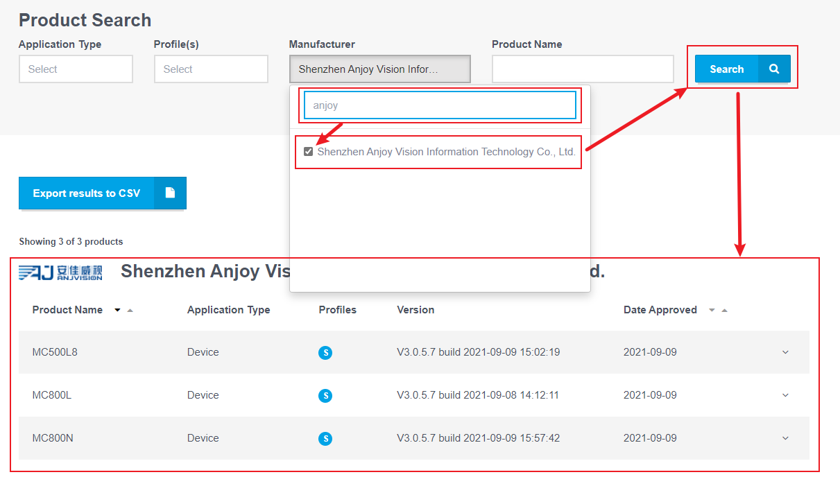Open the Profile(s) select dropdown

(211, 69)
